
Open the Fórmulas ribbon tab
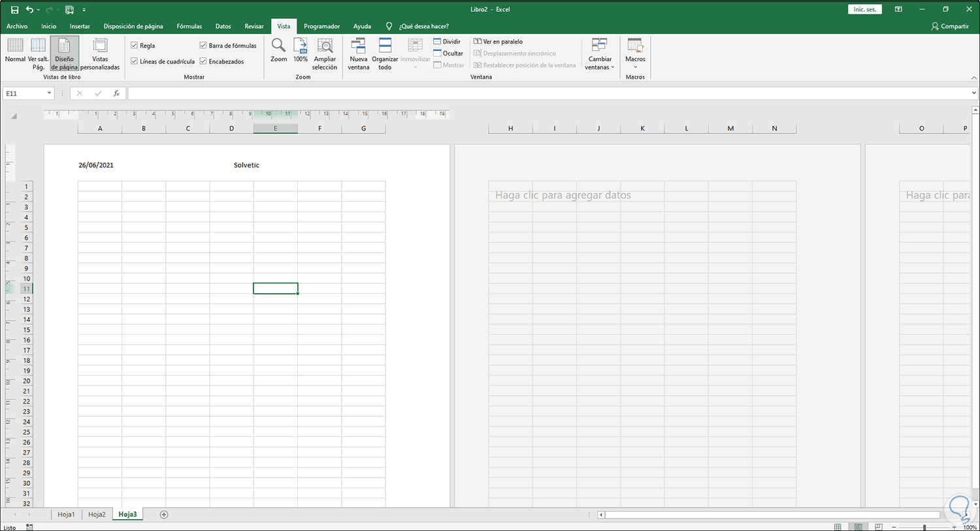[189, 26]
